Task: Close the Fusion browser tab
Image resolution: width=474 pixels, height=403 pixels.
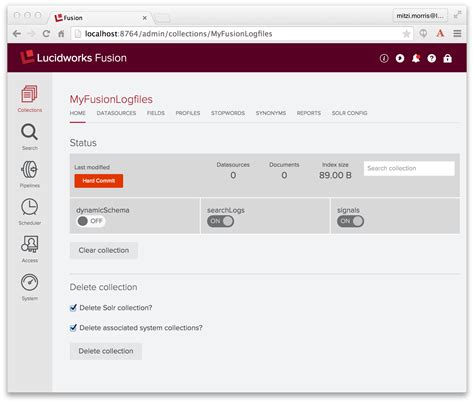Action: pos(145,18)
